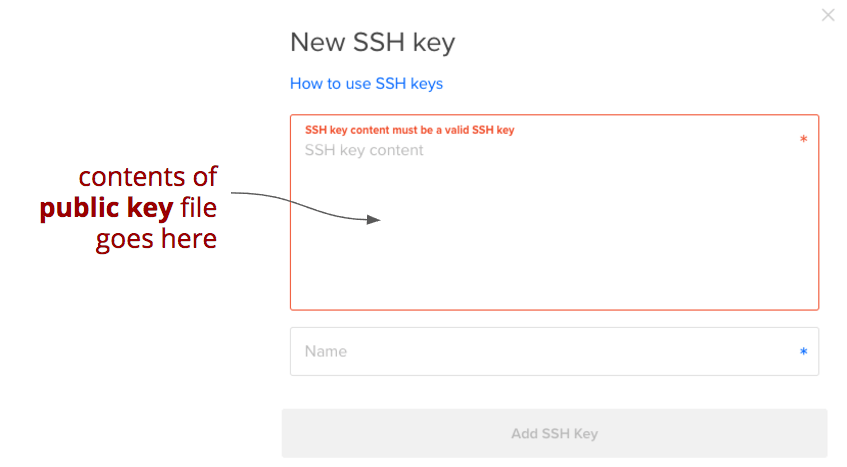This screenshot has height=467, width=847.
Task: Click the Name placeholder text
Action: click(x=326, y=351)
